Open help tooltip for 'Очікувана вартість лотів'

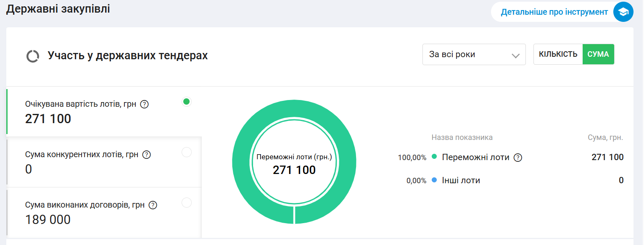coord(144,104)
